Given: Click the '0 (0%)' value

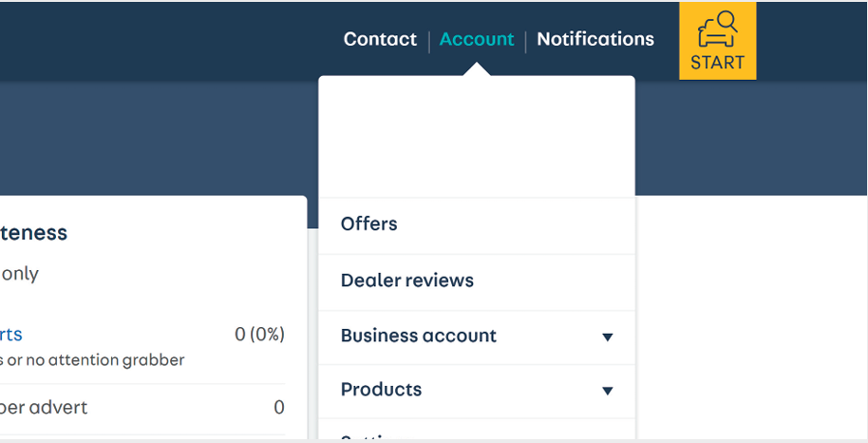Looking at the screenshot, I should (259, 335).
